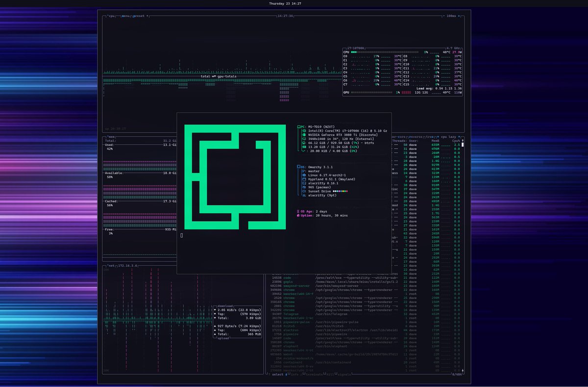Click the PC monitor icon in fastfetch

[299, 127]
